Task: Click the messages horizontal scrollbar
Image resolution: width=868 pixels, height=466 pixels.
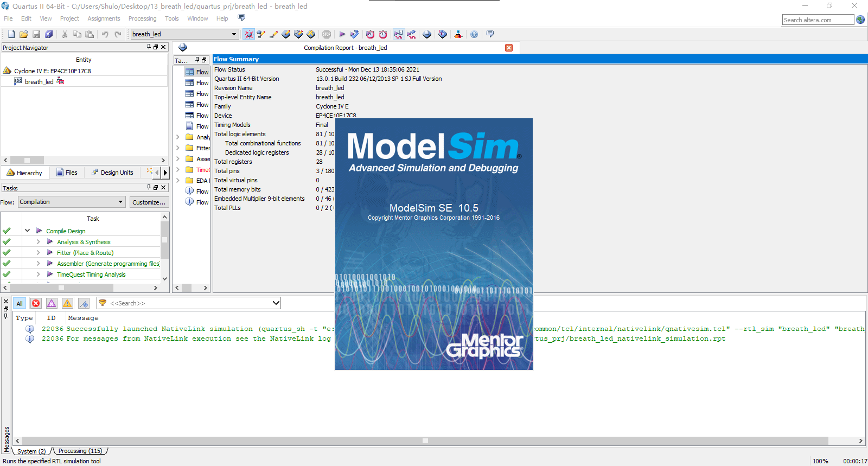Action: pyautogui.click(x=425, y=441)
